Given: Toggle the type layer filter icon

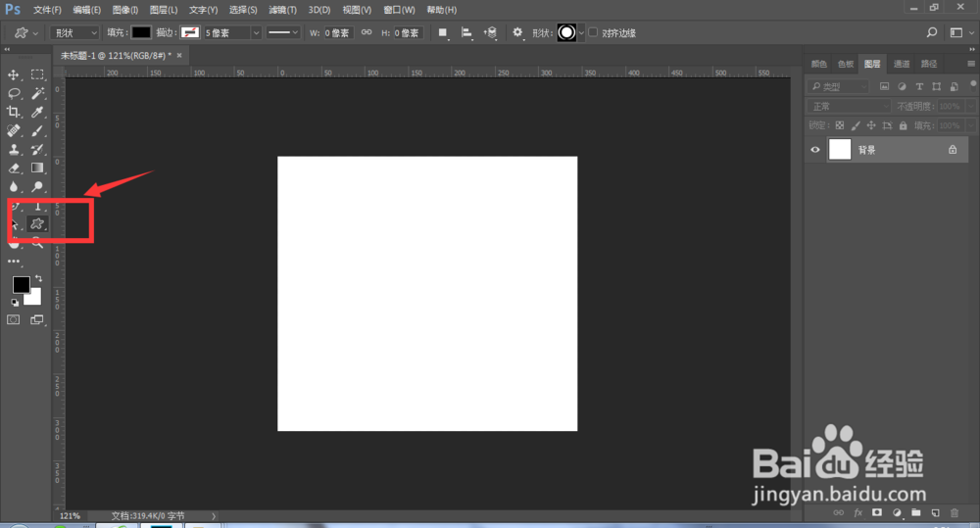Looking at the screenshot, I should point(919,86).
